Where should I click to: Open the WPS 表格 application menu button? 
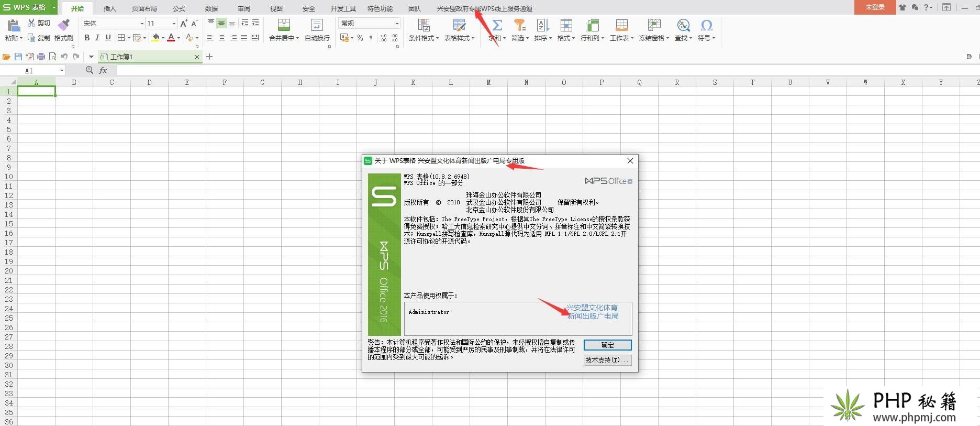click(x=28, y=7)
